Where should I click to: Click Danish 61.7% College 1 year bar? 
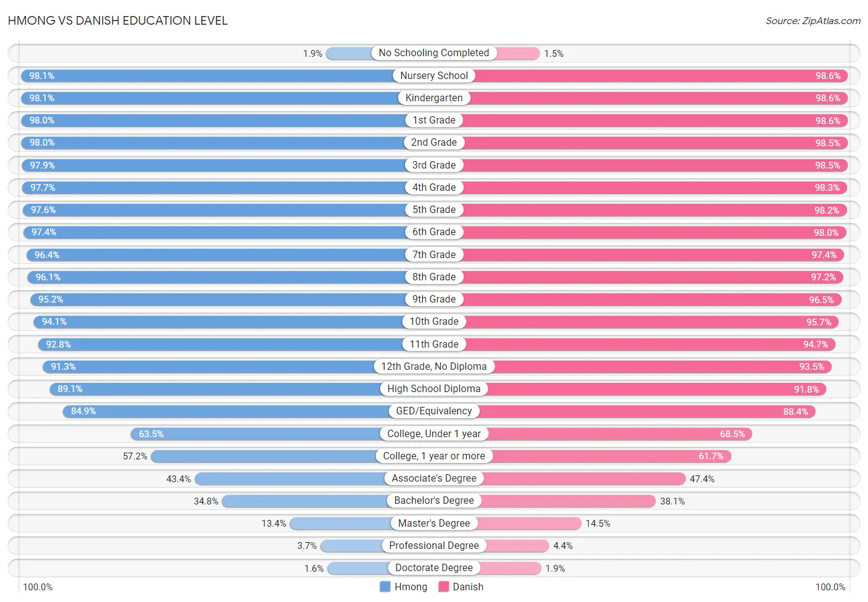[x=611, y=456]
